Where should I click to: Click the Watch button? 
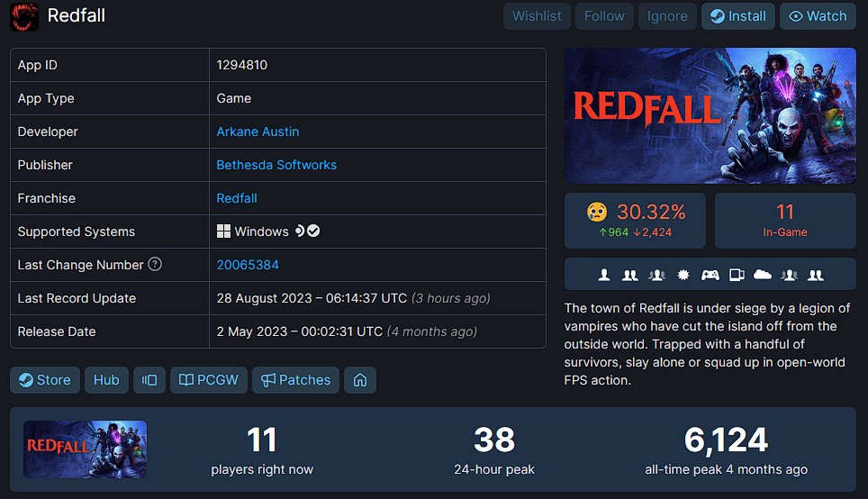[818, 16]
